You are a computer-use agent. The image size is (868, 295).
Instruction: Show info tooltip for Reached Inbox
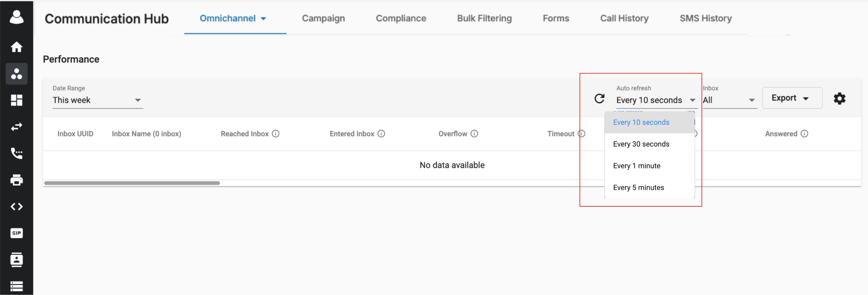(275, 134)
